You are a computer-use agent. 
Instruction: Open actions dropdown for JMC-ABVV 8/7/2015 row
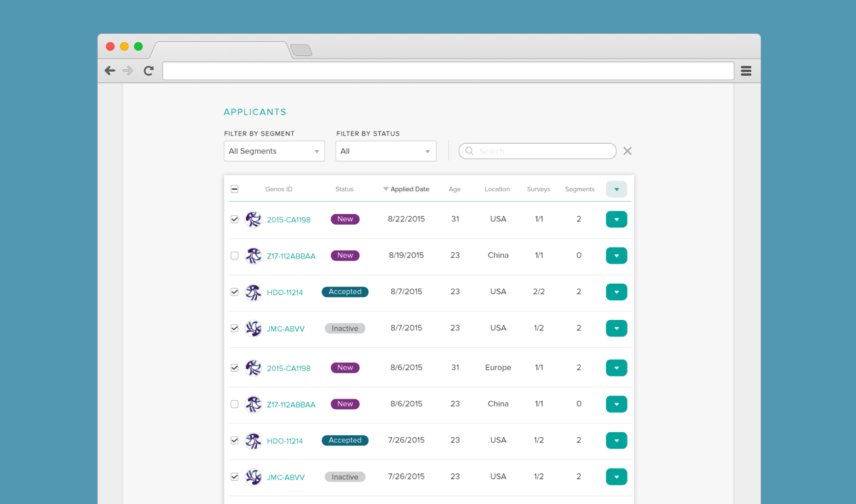coord(616,328)
